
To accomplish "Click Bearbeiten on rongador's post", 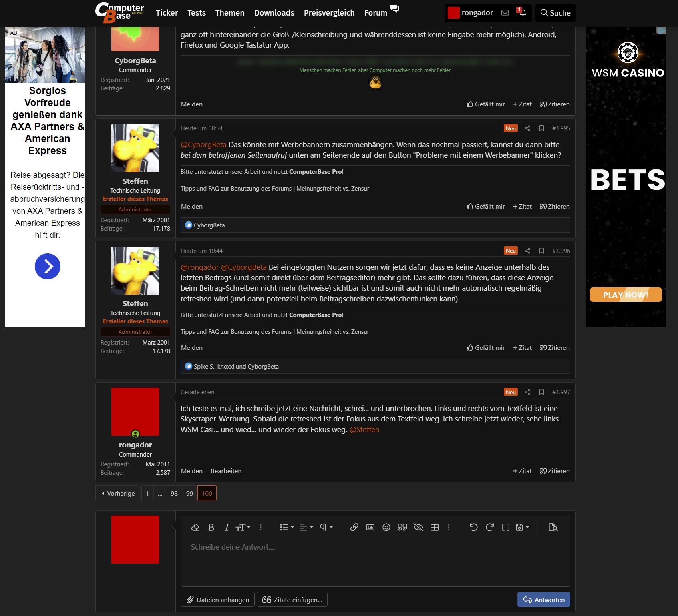I will (x=226, y=471).
